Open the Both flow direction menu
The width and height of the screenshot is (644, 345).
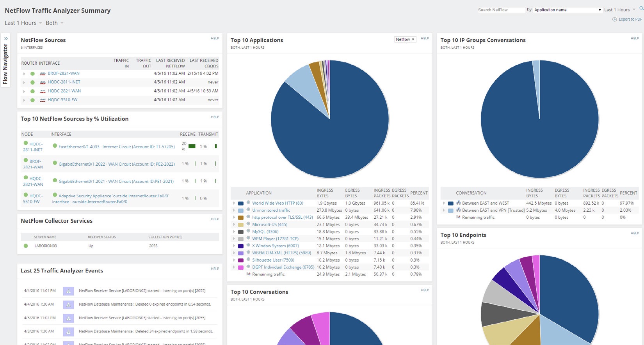[x=54, y=23]
